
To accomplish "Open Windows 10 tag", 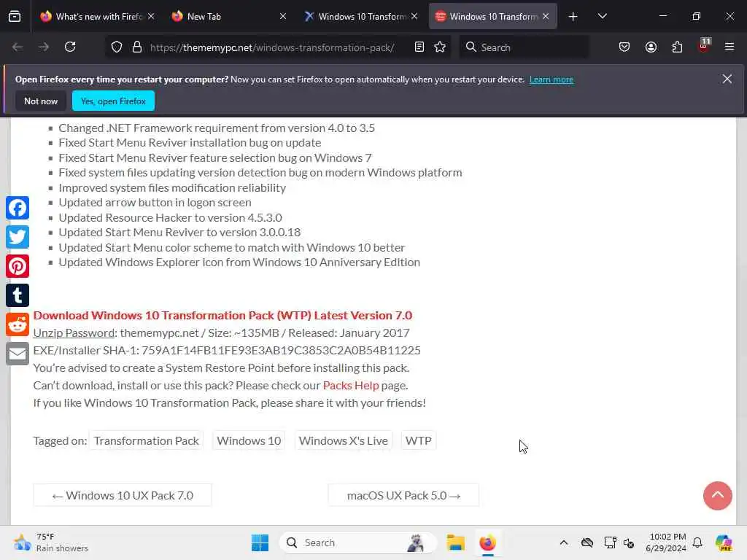I will pyautogui.click(x=249, y=441).
